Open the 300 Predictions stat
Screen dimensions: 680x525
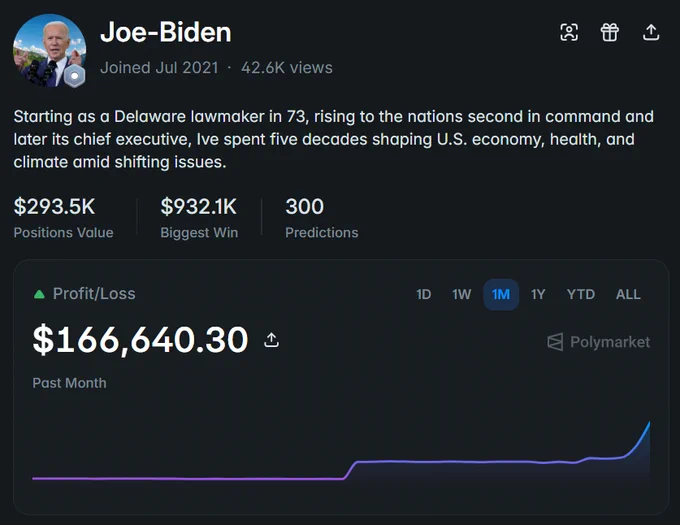point(321,218)
